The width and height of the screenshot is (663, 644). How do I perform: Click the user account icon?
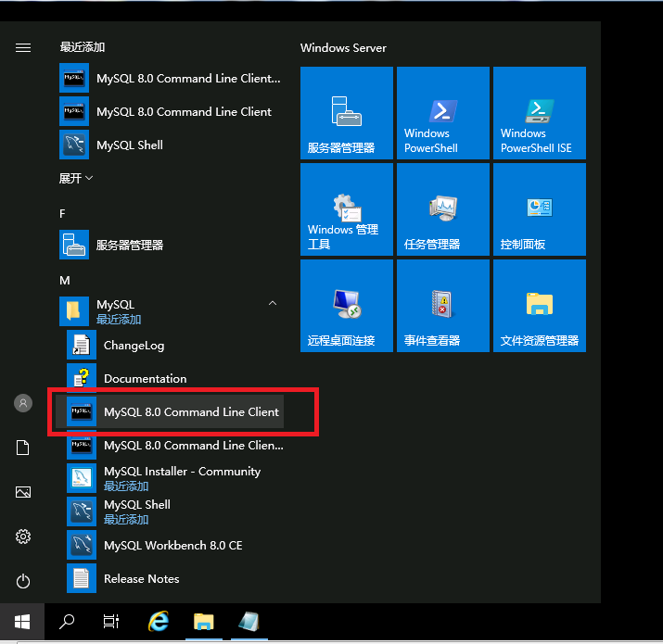pos(23,403)
